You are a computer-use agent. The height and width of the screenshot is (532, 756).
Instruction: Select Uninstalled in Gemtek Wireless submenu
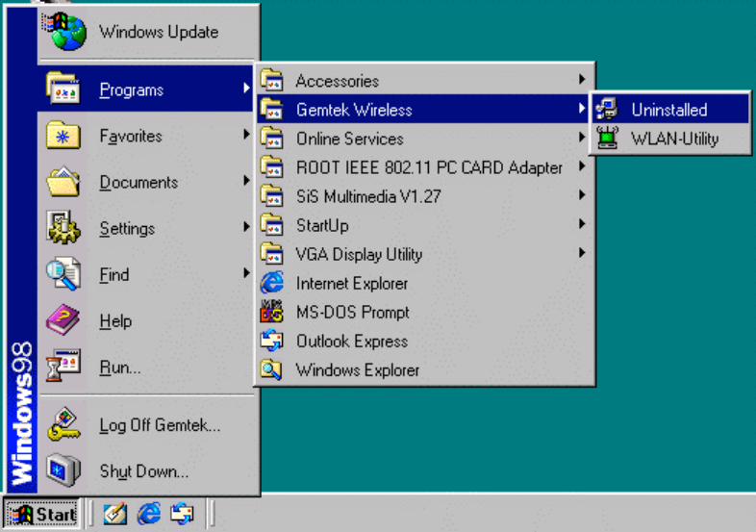(x=670, y=109)
